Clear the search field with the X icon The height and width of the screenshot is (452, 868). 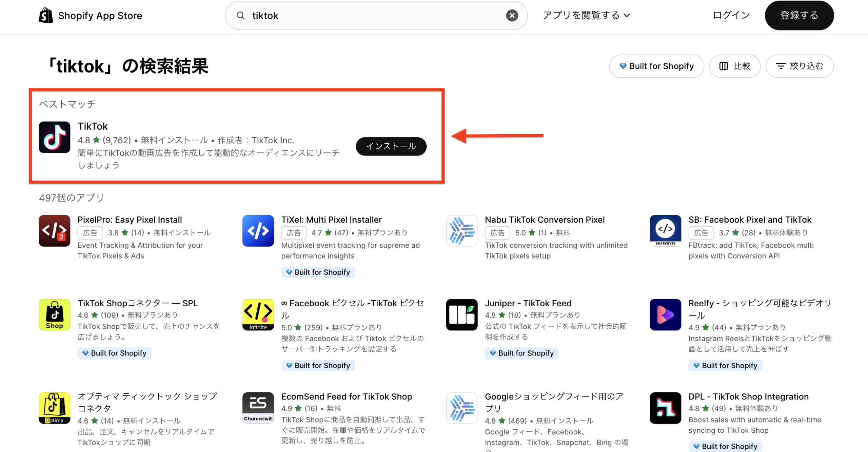[512, 16]
